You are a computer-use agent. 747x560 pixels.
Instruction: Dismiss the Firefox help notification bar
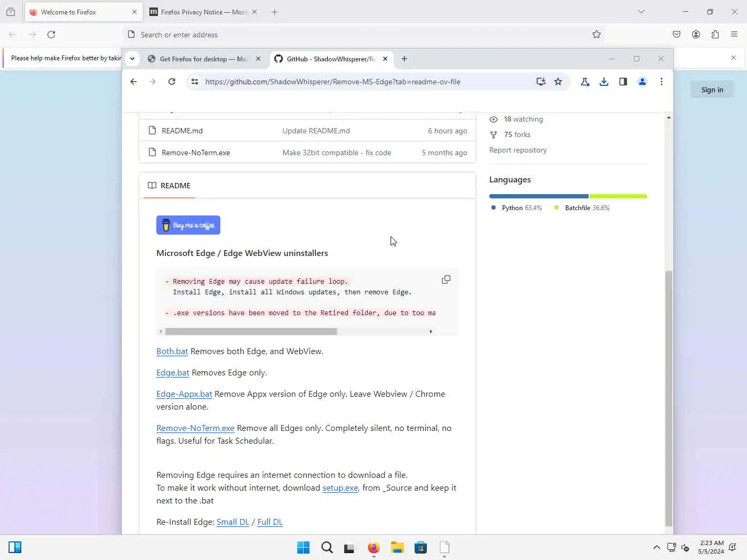tap(734, 58)
